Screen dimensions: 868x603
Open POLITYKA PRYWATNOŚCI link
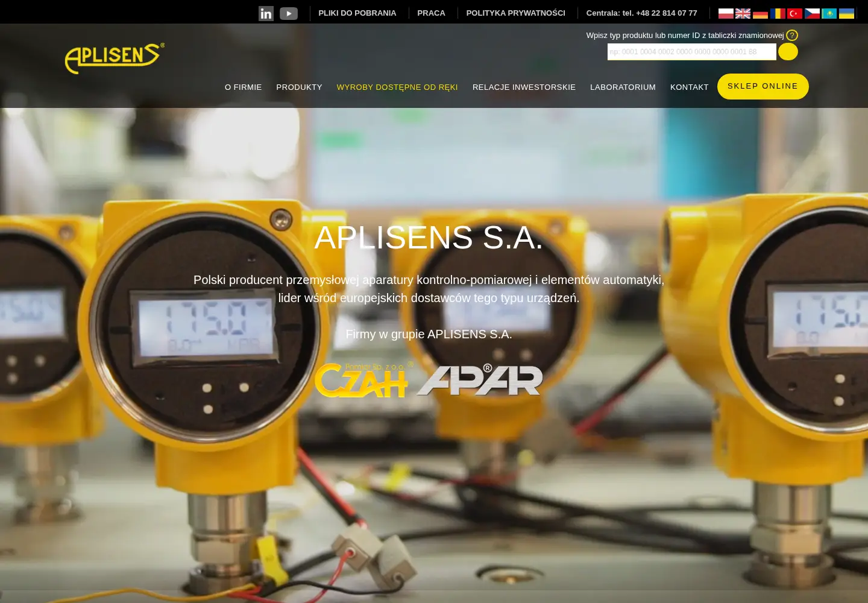[x=516, y=13]
